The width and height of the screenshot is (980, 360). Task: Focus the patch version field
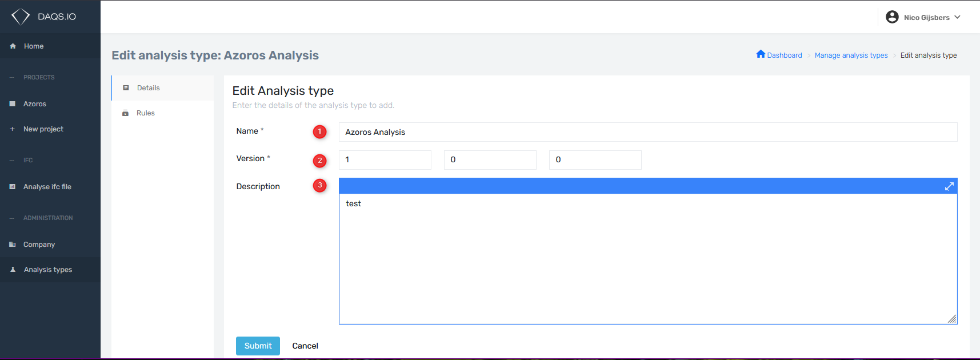[595, 160]
